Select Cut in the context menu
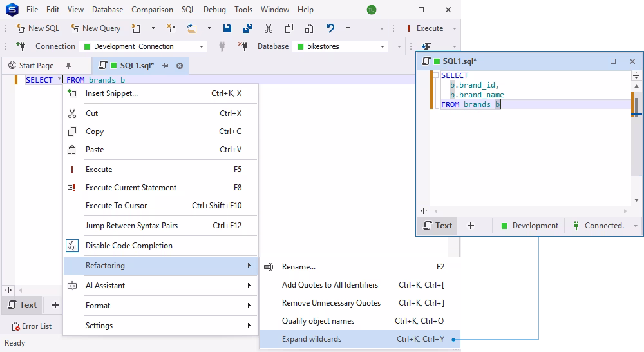 click(x=160, y=113)
